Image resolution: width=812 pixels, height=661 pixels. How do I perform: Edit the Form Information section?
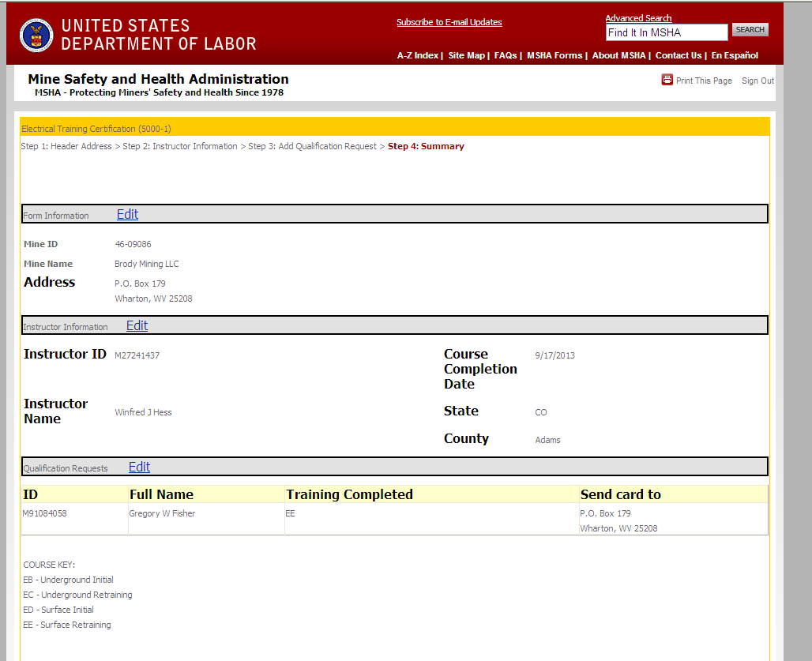coord(127,214)
